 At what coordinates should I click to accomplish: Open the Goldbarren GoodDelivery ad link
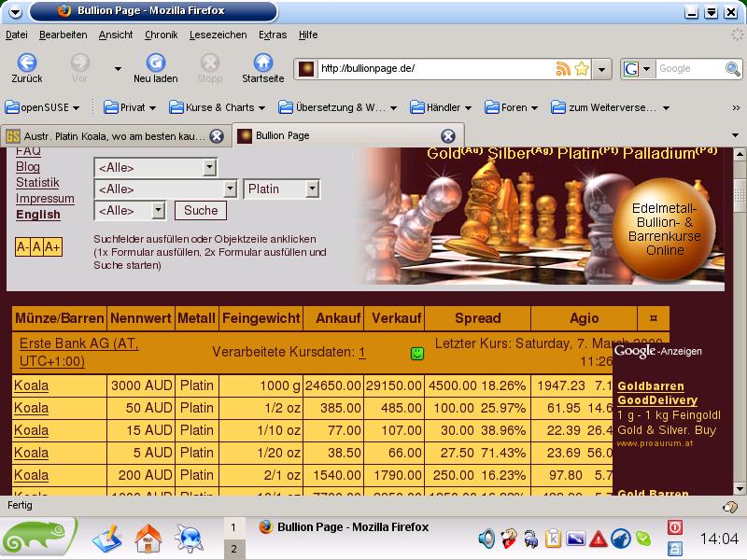657,393
